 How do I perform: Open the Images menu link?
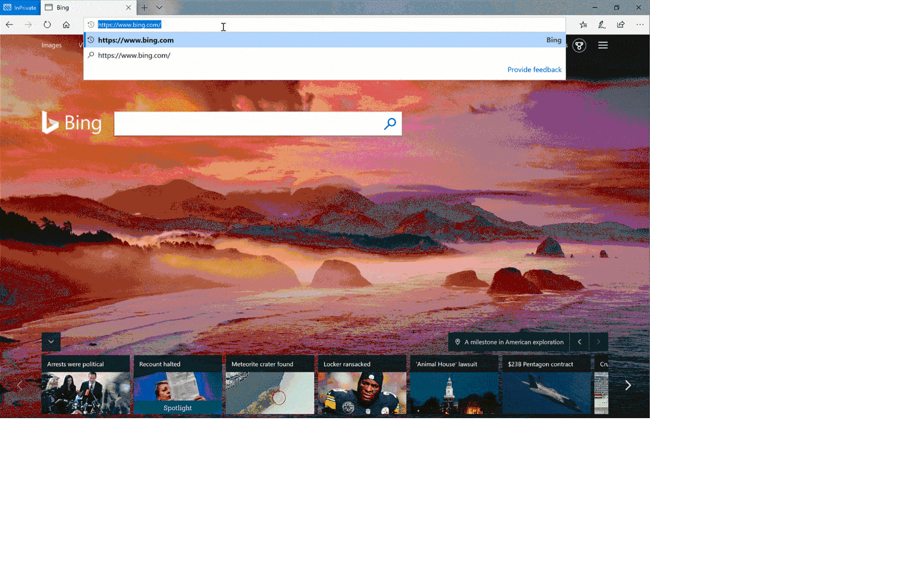click(x=52, y=45)
